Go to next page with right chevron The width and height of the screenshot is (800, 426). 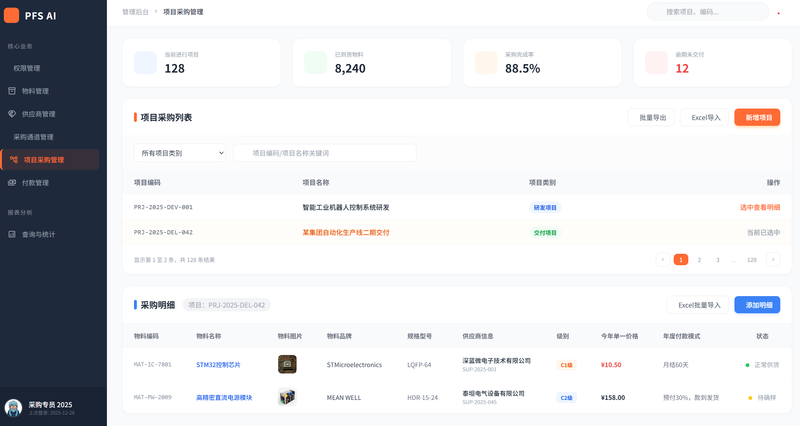(773, 260)
